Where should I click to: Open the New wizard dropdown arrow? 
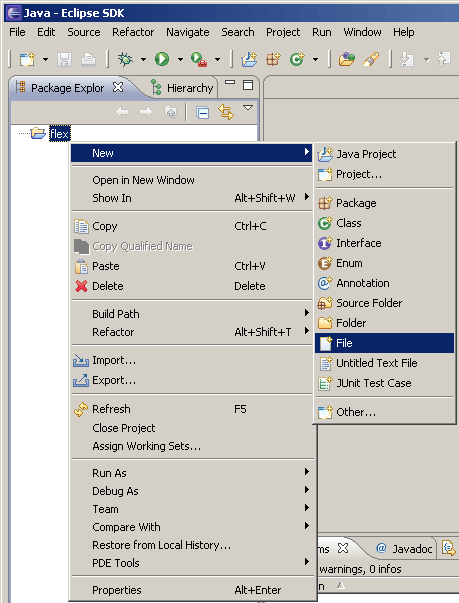coord(45,59)
